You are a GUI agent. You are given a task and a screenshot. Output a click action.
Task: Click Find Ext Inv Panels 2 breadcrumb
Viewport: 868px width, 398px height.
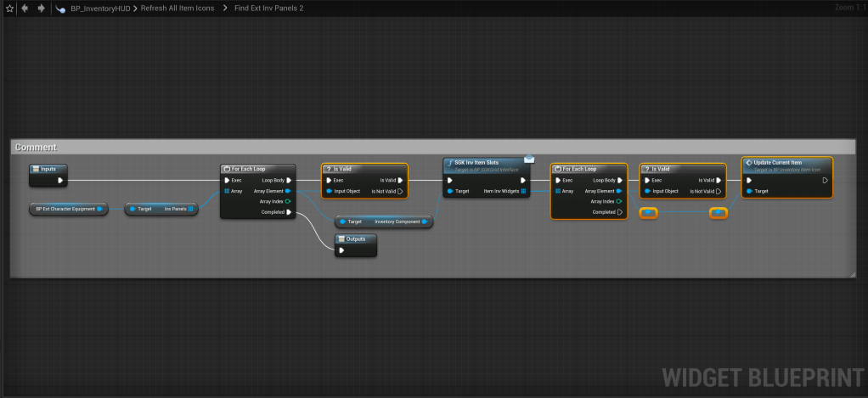coord(268,8)
